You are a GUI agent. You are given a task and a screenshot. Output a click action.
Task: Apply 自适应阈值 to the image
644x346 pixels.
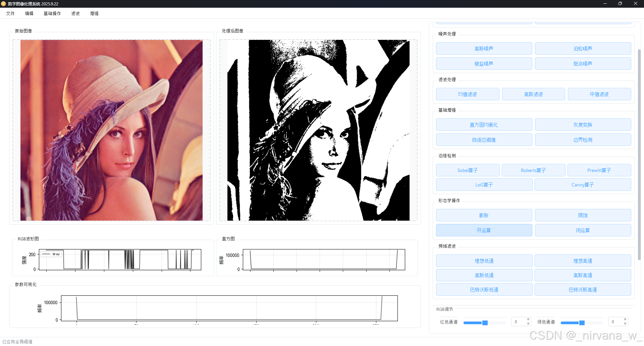(x=484, y=140)
